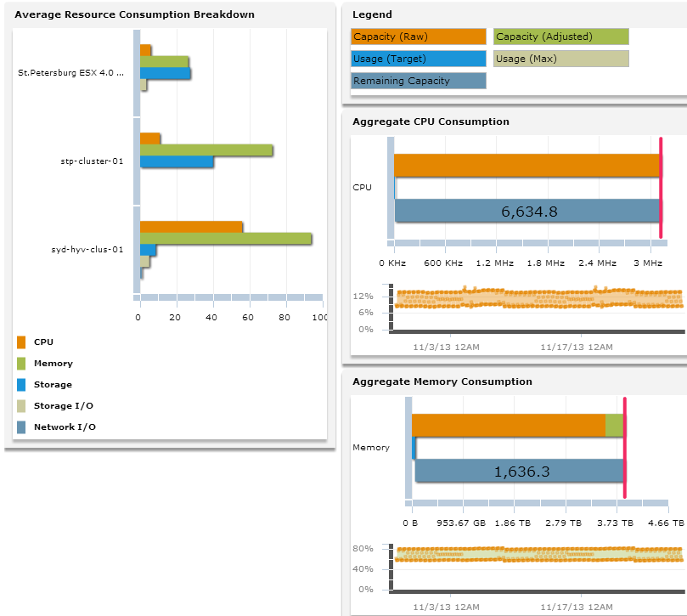Click the St.Petersburg ESX 4.0 cluster label

point(70,73)
